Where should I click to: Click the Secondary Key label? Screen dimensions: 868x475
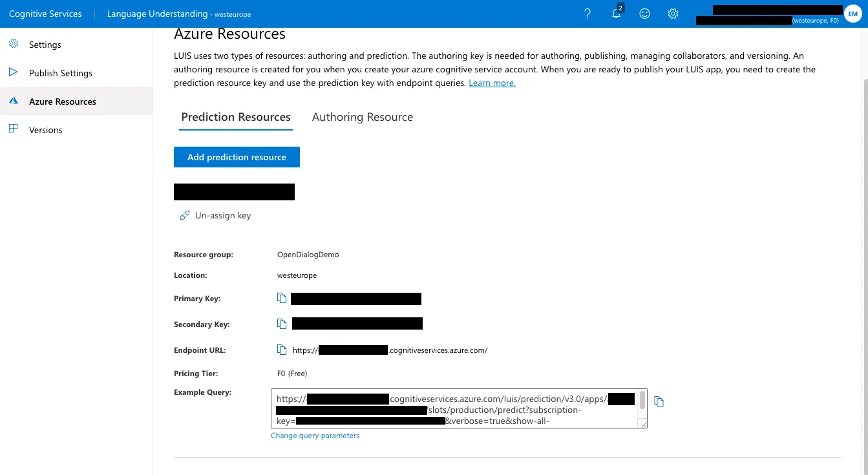tap(202, 324)
